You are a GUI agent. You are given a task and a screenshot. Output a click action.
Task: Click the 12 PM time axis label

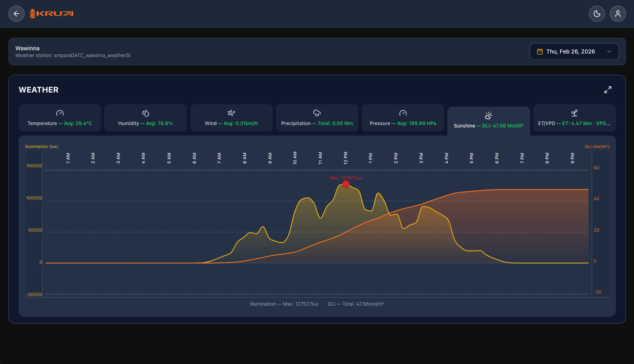(346, 158)
